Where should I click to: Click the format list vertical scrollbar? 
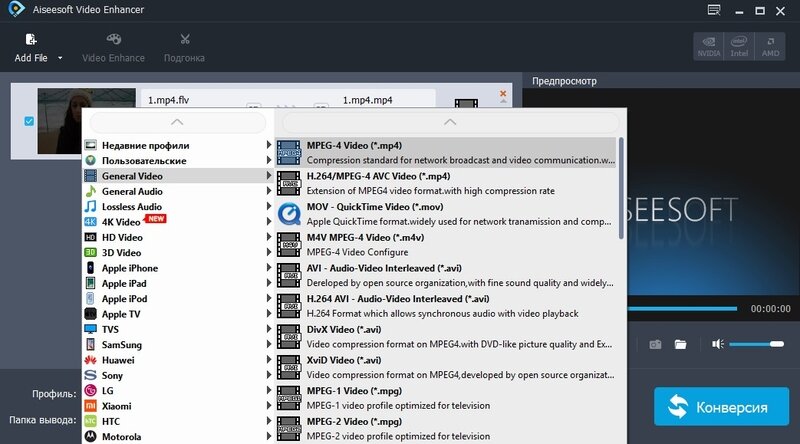[x=621, y=188]
